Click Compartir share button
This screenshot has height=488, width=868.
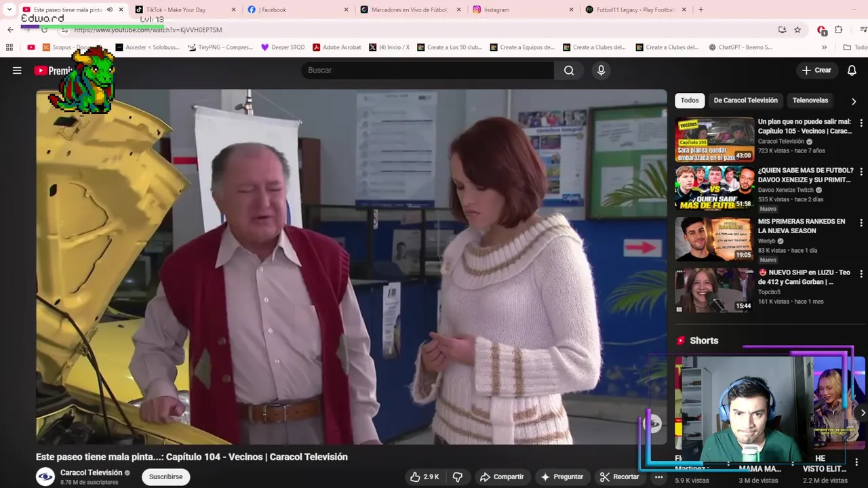(x=502, y=477)
